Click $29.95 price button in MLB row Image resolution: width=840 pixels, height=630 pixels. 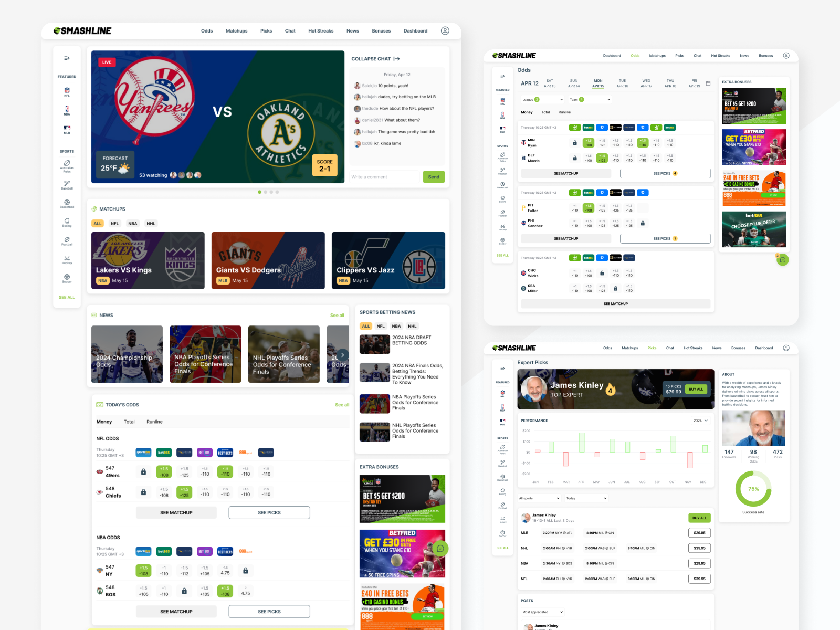699,533
